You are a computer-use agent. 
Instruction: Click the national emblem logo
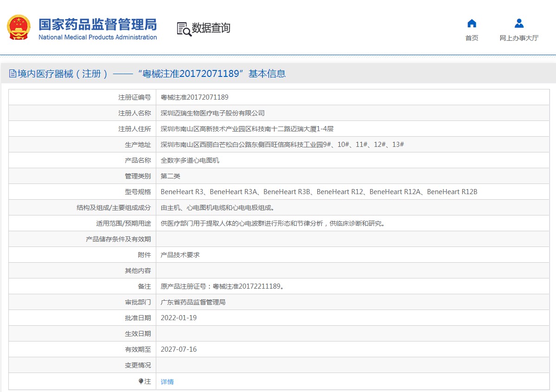[x=19, y=27]
